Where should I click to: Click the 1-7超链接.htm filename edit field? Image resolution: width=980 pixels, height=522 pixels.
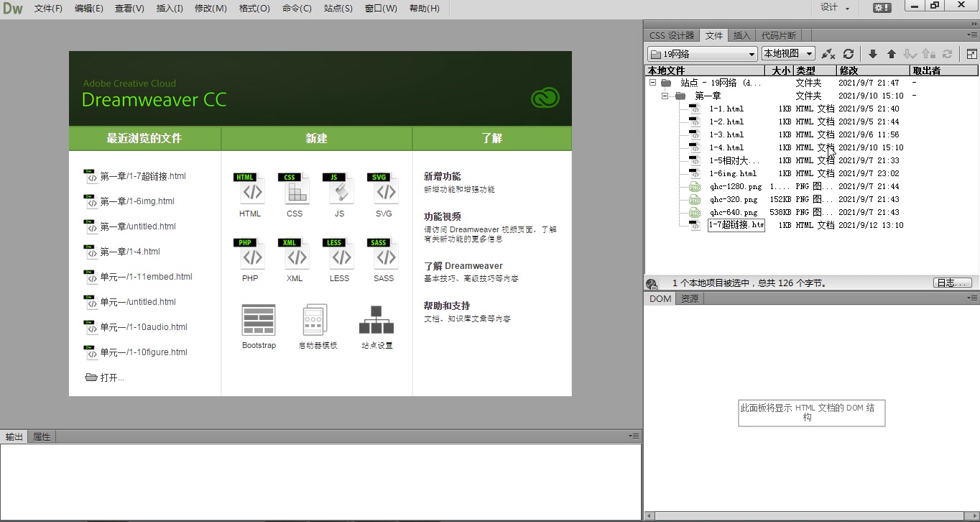[736, 225]
